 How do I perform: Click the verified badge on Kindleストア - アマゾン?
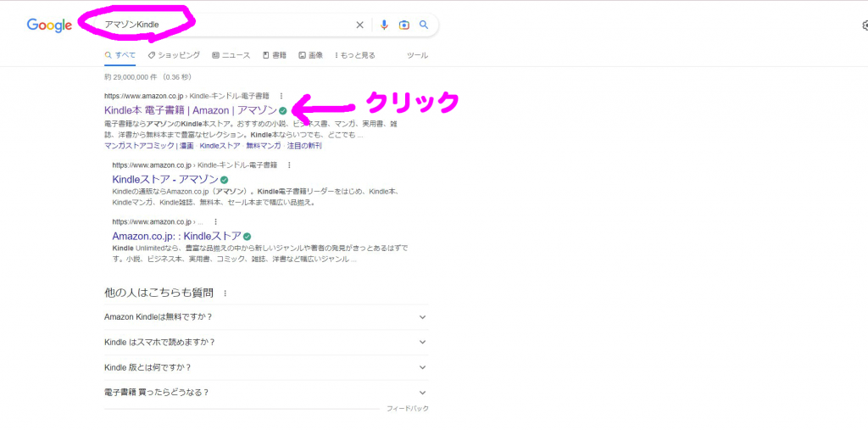point(224,180)
